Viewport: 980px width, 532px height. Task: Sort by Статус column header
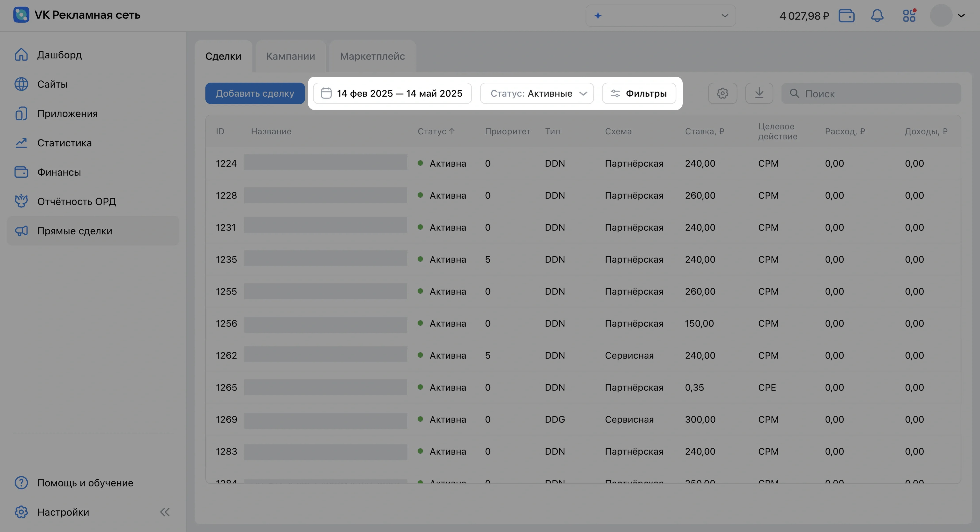click(436, 131)
